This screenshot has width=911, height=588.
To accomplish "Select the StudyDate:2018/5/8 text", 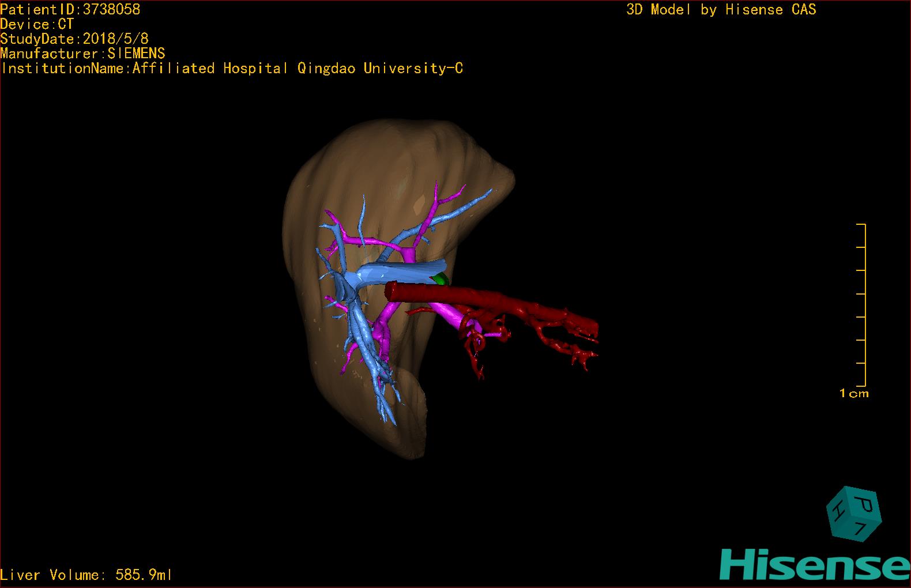I will coord(74,39).
